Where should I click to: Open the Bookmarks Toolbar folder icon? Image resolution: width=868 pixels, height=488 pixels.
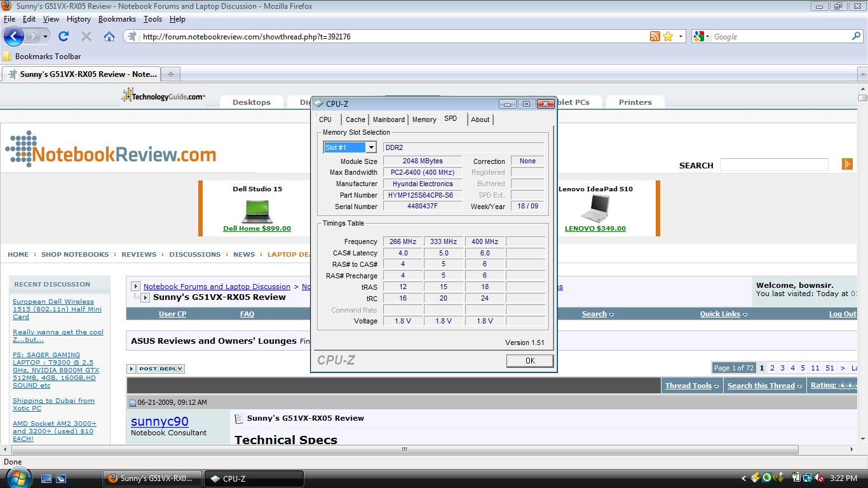click(7, 56)
